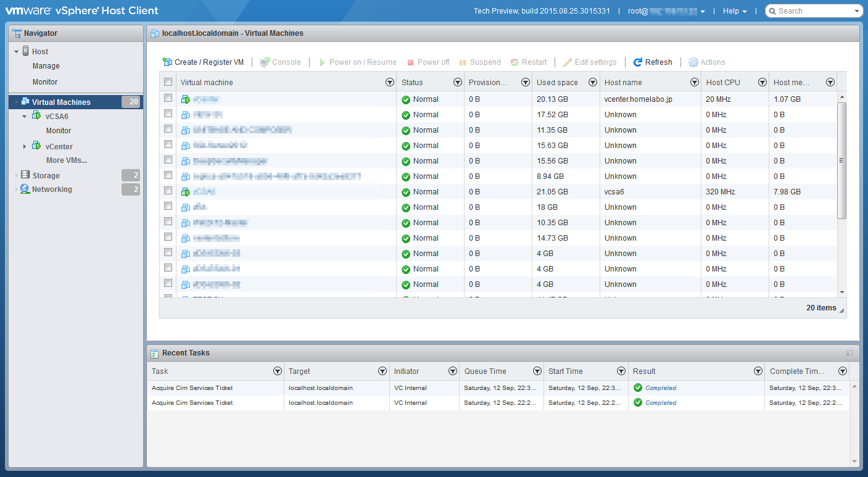Open the VM Console via its toolbar icon
This screenshot has height=477, width=868.
pyautogui.click(x=265, y=62)
